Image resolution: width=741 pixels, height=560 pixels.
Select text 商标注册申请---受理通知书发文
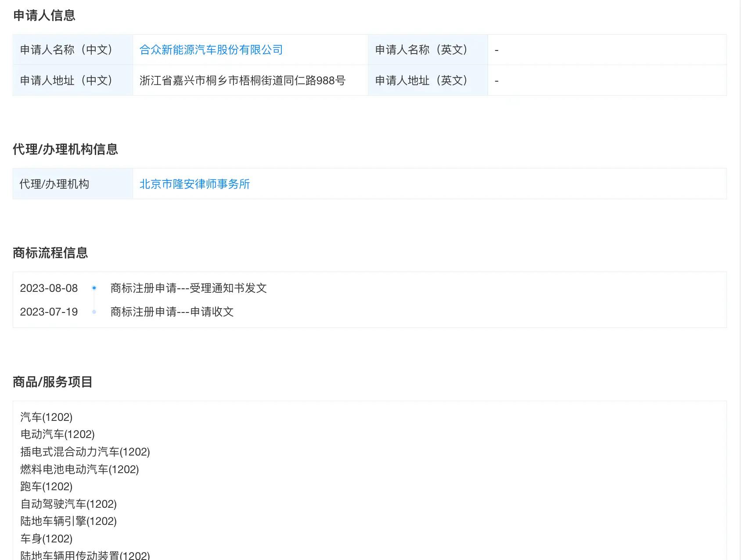[x=189, y=288]
